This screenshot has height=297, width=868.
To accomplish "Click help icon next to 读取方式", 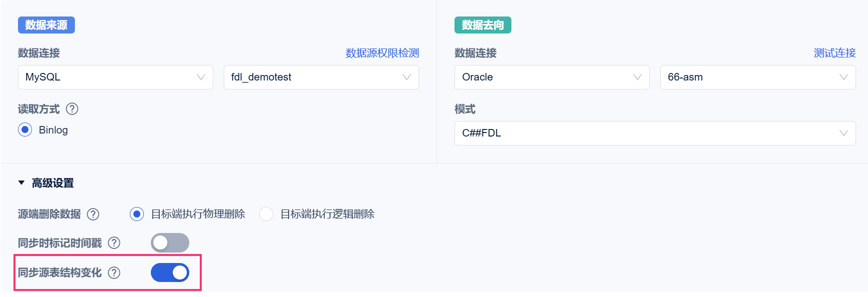I will pos(72,109).
